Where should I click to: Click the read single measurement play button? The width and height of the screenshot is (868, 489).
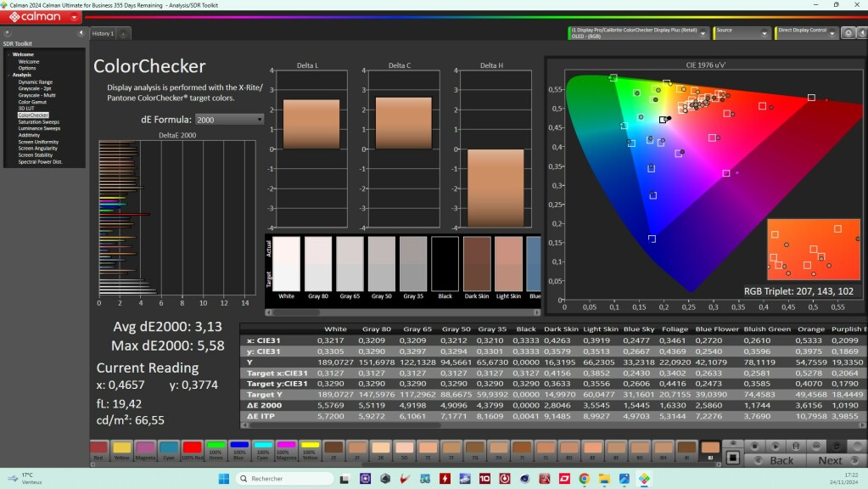tap(775, 447)
